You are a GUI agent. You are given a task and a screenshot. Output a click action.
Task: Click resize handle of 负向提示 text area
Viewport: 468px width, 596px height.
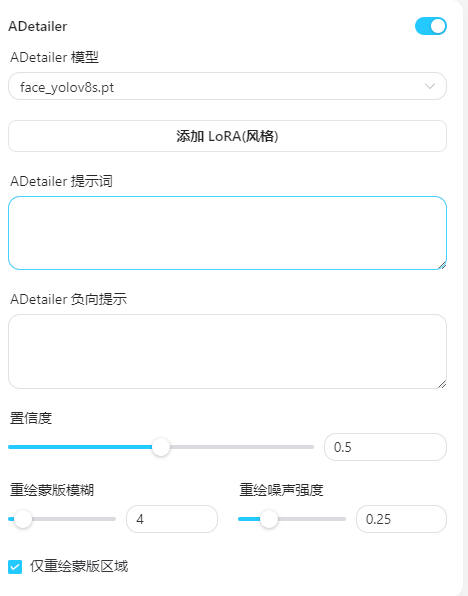(x=442, y=384)
